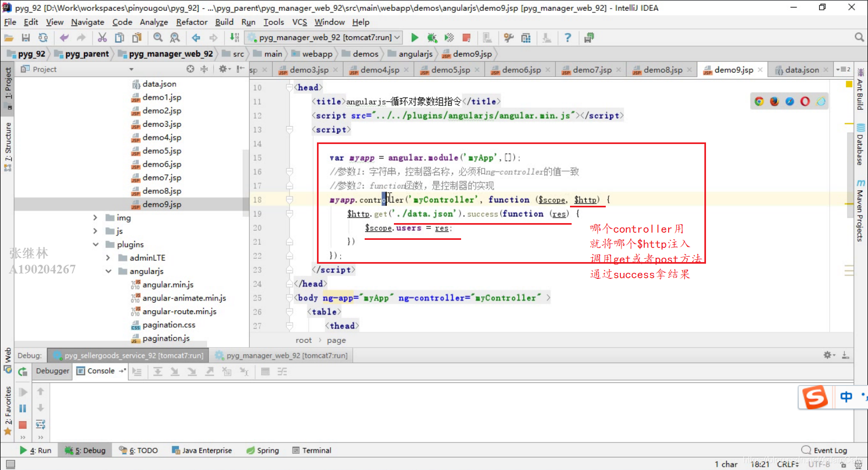This screenshot has height=470, width=868.
Task: Switch to the demo8.jsp editor tab
Action: coord(663,70)
